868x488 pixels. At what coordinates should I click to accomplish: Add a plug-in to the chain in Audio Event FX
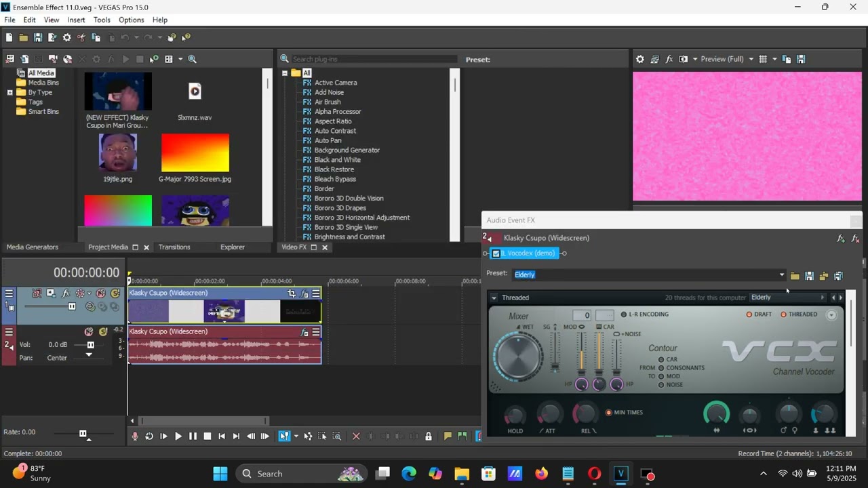pos(841,239)
